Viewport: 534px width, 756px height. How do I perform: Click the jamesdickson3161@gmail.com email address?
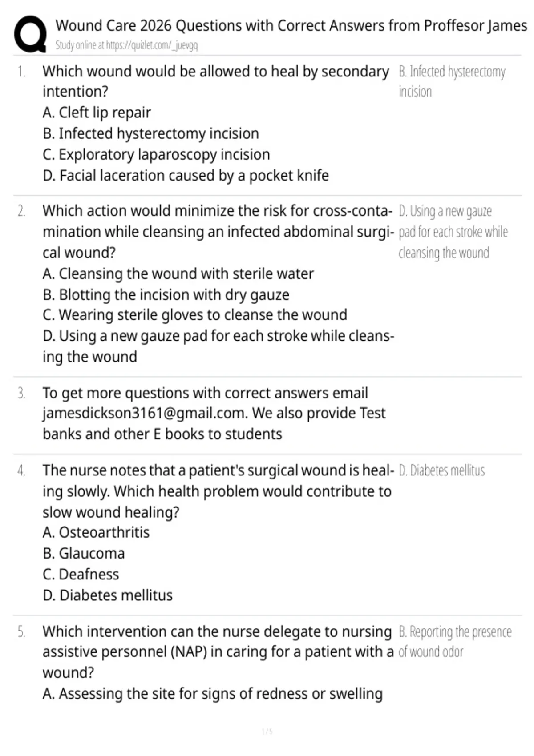(145, 413)
